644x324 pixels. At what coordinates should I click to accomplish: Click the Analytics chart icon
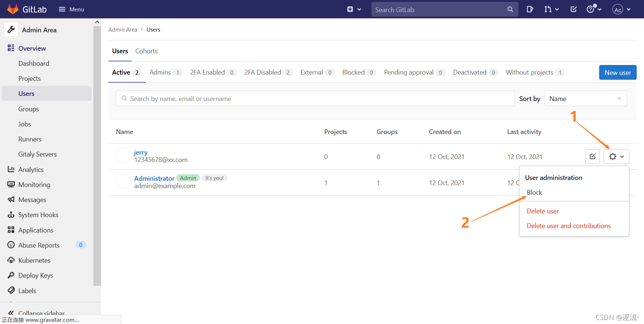click(11, 169)
